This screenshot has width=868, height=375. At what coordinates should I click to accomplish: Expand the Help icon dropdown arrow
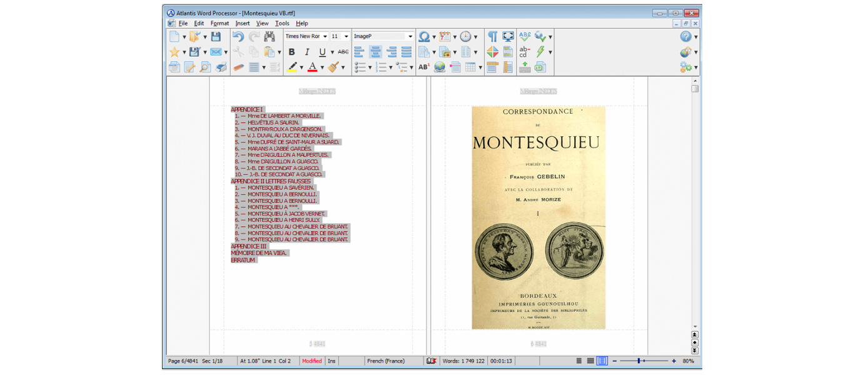pos(695,37)
